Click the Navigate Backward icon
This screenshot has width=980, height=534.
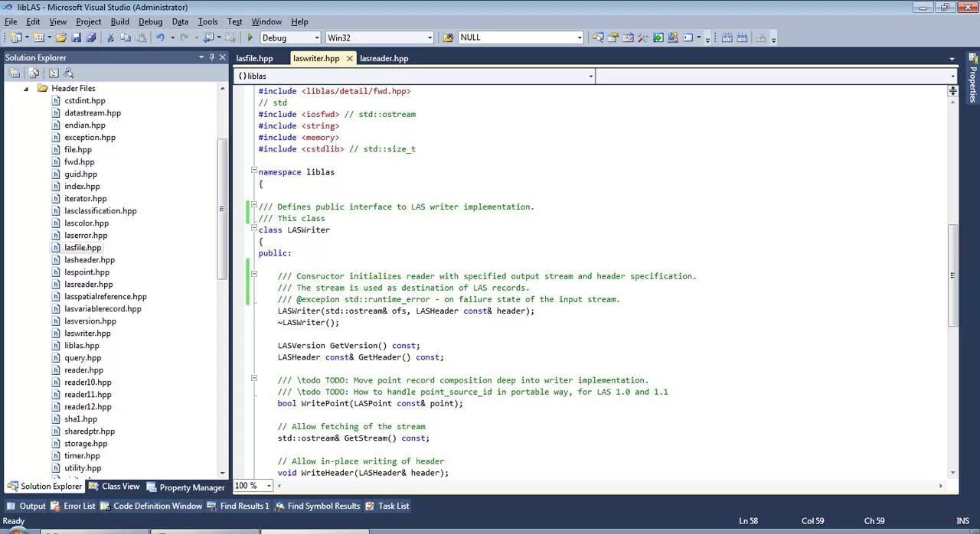pos(208,37)
